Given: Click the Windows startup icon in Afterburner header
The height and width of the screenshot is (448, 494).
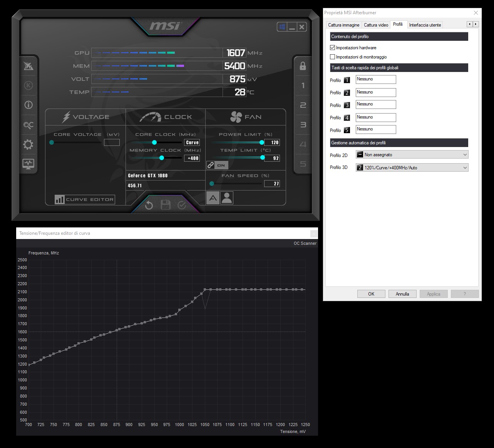Looking at the screenshot, I should 282,27.
